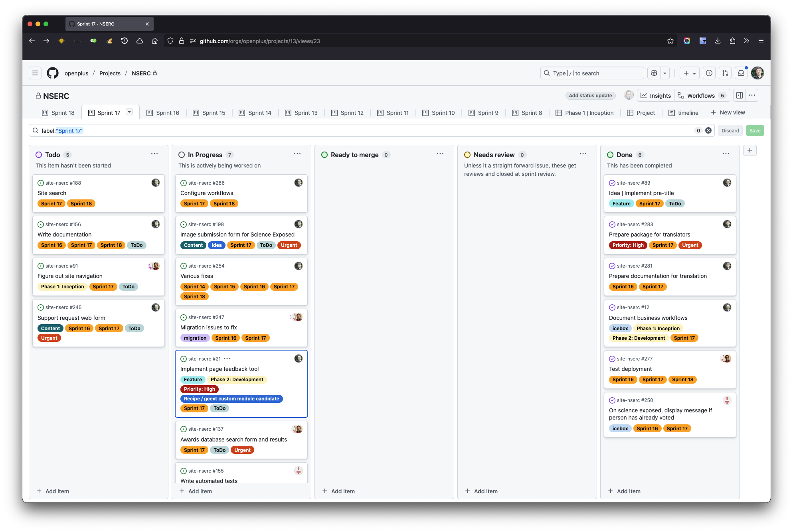Image resolution: width=793 pixels, height=532 pixels.
Task: Open the options menu for the Todo column
Action: point(154,154)
